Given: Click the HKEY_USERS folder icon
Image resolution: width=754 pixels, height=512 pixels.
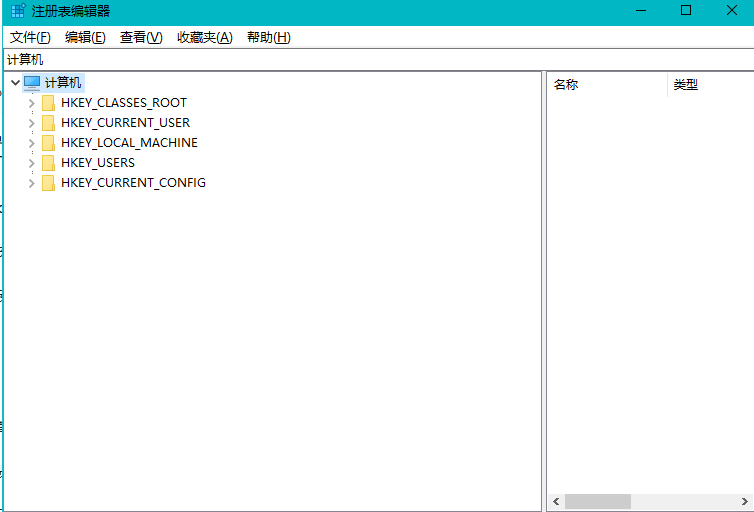Looking at the screenshot, I should click(x=48, y=163).
